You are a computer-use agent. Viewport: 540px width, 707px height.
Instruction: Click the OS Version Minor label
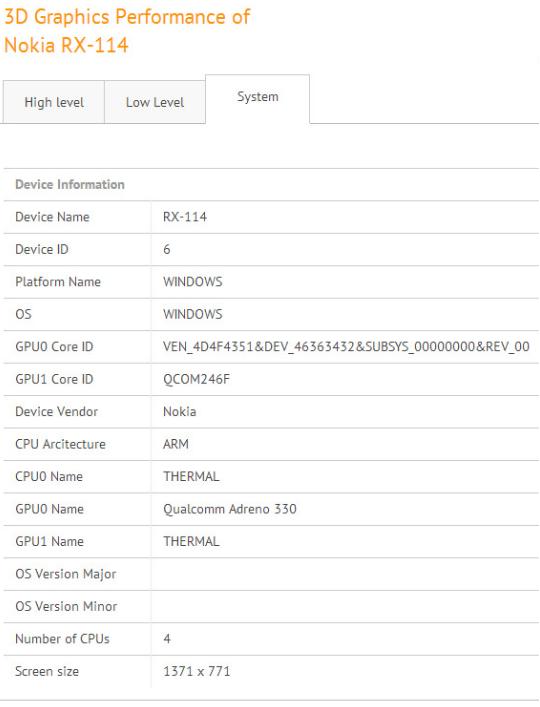pos(66,606)
